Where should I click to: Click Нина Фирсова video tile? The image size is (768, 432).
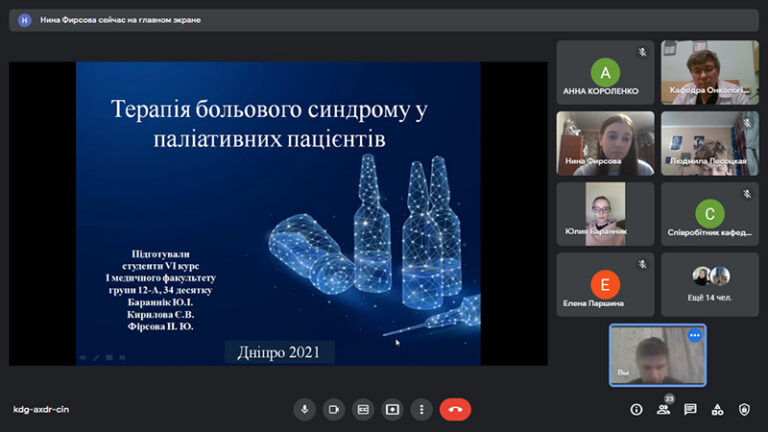tap(605, 143)
